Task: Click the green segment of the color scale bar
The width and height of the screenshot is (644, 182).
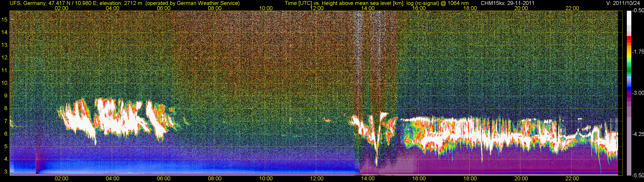Action: (629, 69)
